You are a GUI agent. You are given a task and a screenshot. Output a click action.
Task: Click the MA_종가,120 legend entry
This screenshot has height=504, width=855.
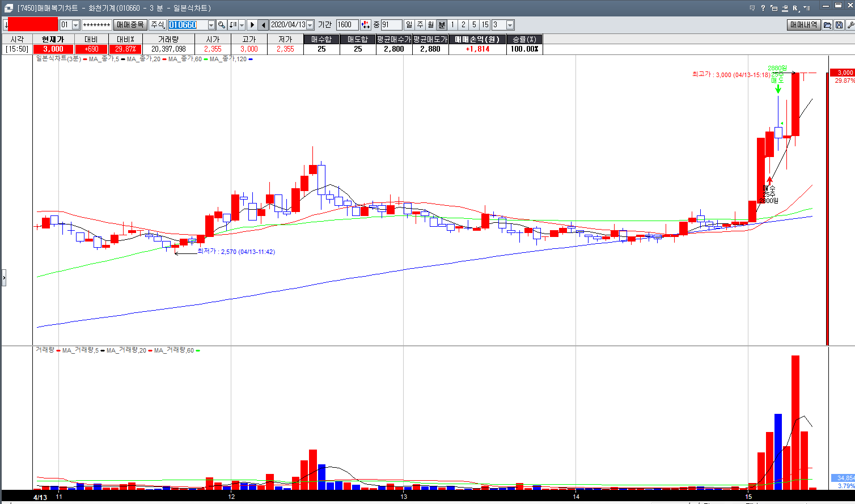(228, 59)
